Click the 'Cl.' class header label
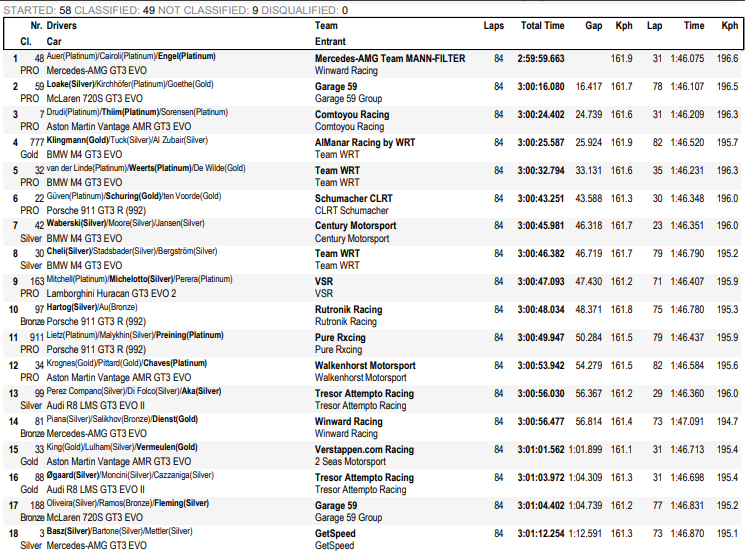745x551 pixels. pyautogui.click(x=26, y=41)
